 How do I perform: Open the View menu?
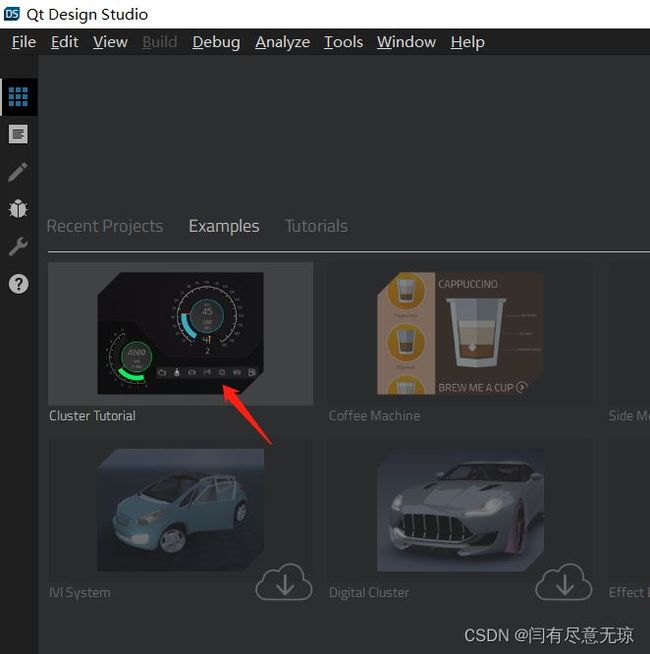[x=110, y=42]
